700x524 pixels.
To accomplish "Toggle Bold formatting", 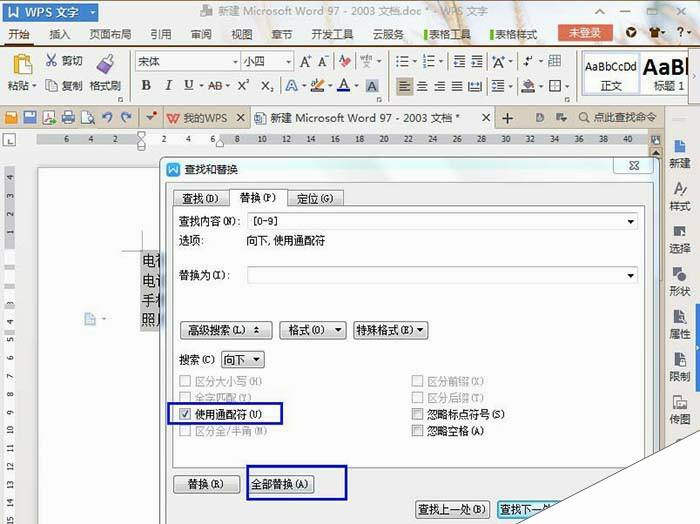I will [x=146, y=85].
